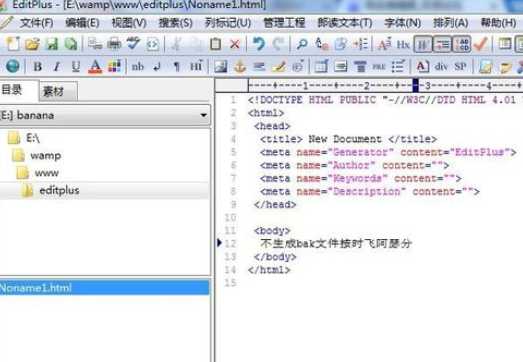This screenshot has width=523, height=362.
Task: Click the Open file folder icon
Action: [32, 44]
